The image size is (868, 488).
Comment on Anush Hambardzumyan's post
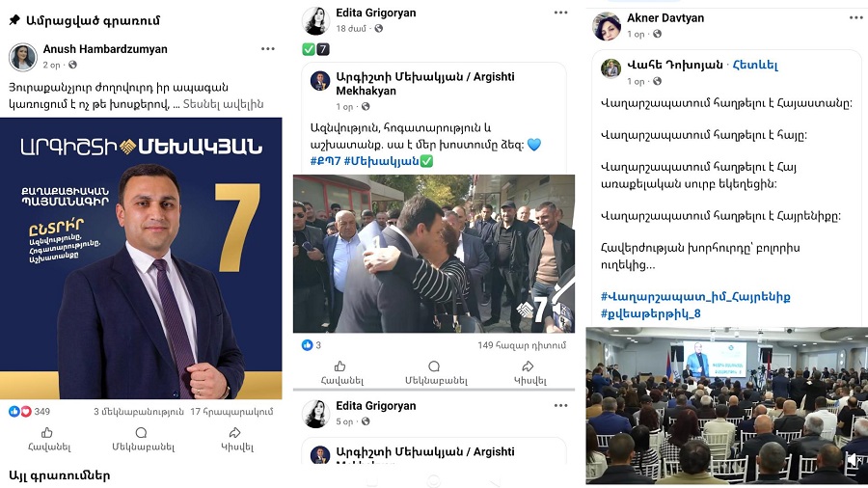pos(143,438)
